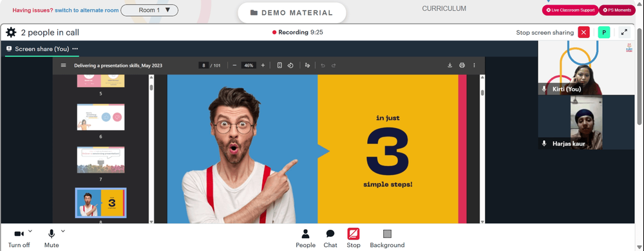Expand microphone options chevron

[63, 231]
